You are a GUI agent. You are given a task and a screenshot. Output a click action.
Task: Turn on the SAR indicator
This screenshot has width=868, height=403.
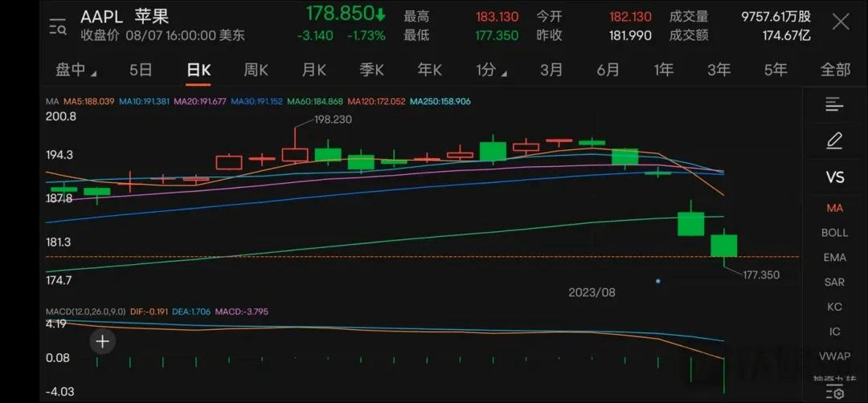834,282
